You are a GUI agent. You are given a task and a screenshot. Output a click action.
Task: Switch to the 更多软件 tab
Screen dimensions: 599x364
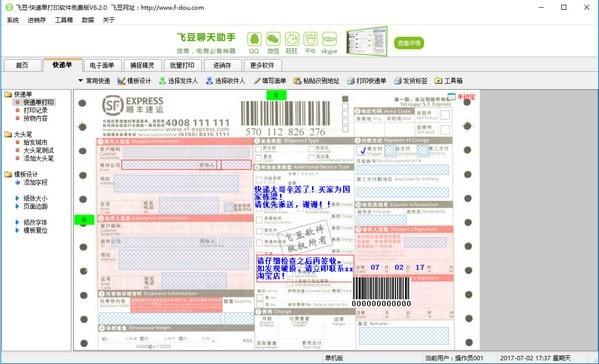(262, 65)
